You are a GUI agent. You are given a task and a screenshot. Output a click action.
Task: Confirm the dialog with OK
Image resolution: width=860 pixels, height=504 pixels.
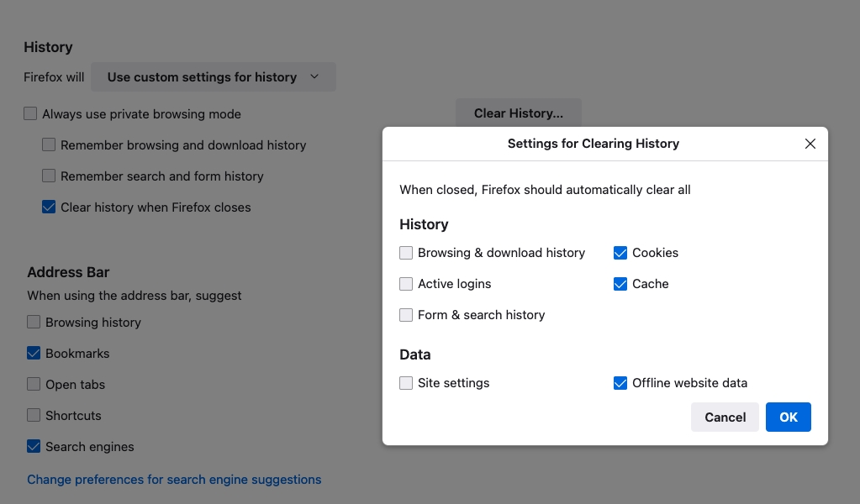tap(788, 417)
